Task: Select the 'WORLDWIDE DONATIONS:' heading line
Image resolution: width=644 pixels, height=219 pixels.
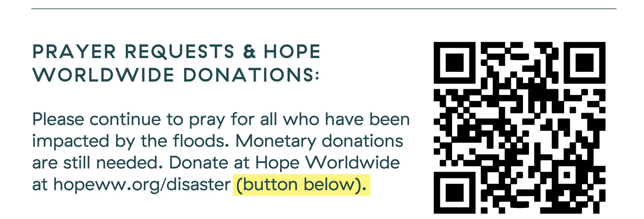Action: point(176,75)
